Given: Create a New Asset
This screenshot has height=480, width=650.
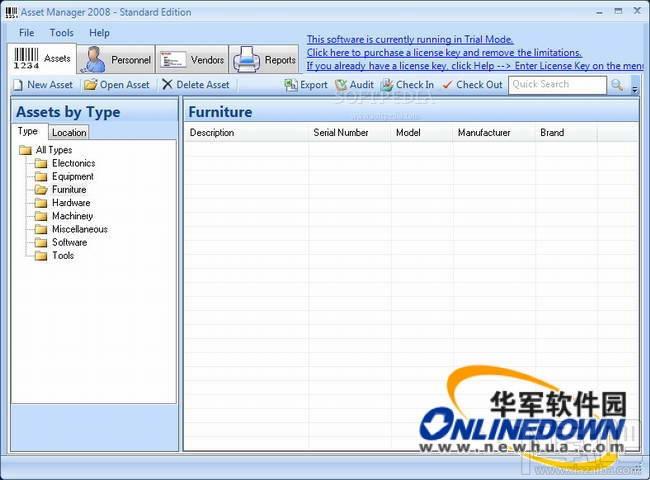Looking at the screenshot, I should (43, 85).
